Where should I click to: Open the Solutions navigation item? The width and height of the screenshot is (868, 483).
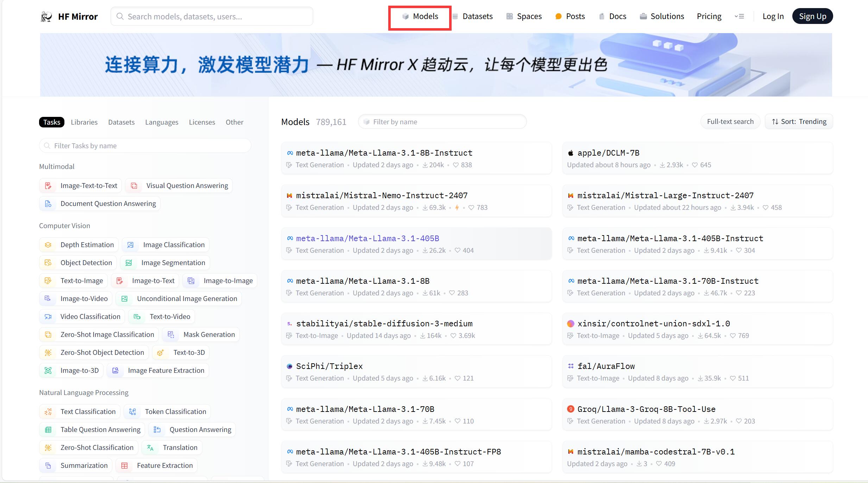point(662,16)
